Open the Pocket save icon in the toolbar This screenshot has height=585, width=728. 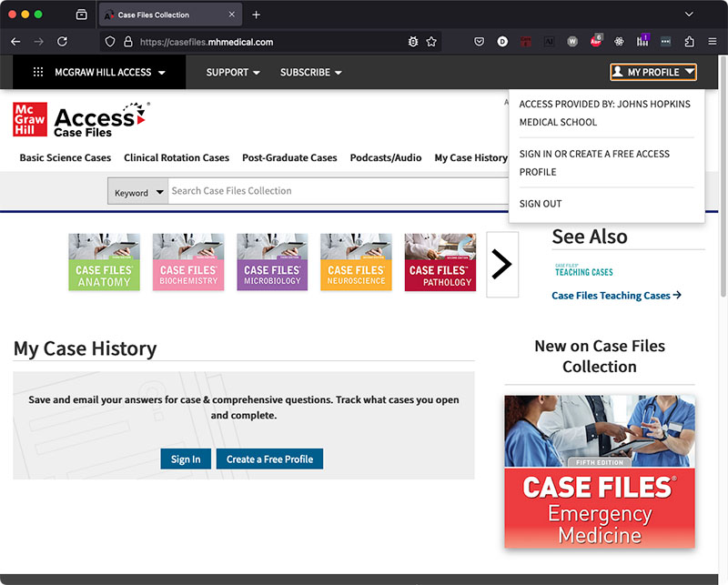pos(480,42)
